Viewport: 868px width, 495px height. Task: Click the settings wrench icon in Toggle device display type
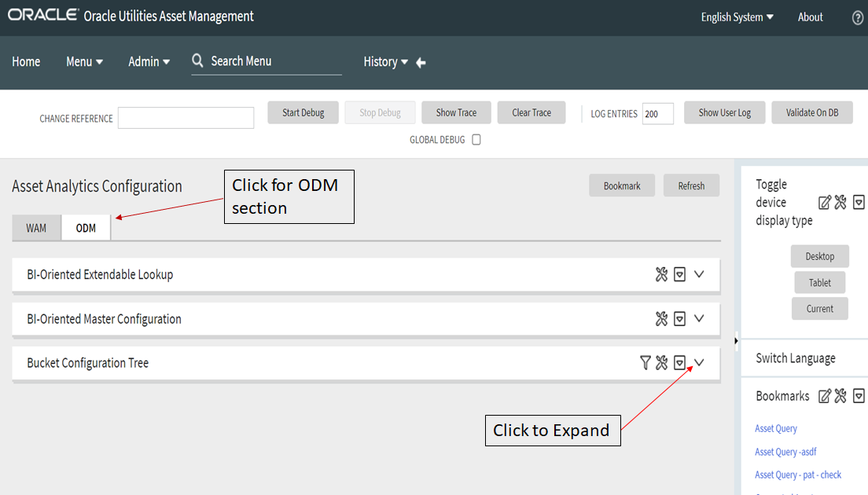[840, 202]
